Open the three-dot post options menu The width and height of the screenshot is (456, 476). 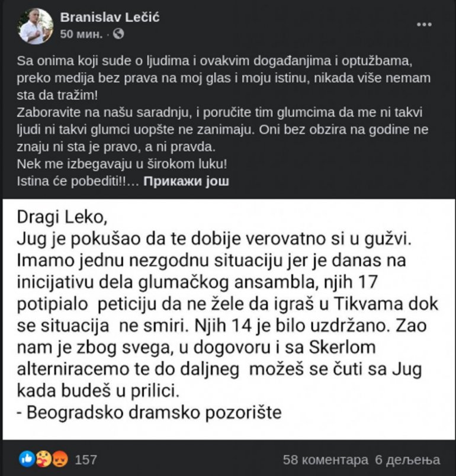pyautogui.click(x=425, y=25)
